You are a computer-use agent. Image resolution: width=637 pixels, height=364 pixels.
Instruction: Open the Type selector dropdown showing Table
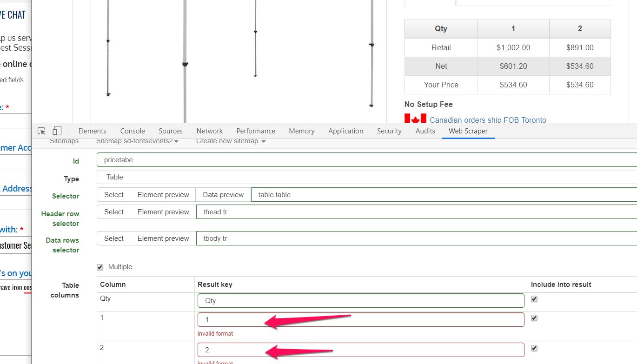(366, 177)
